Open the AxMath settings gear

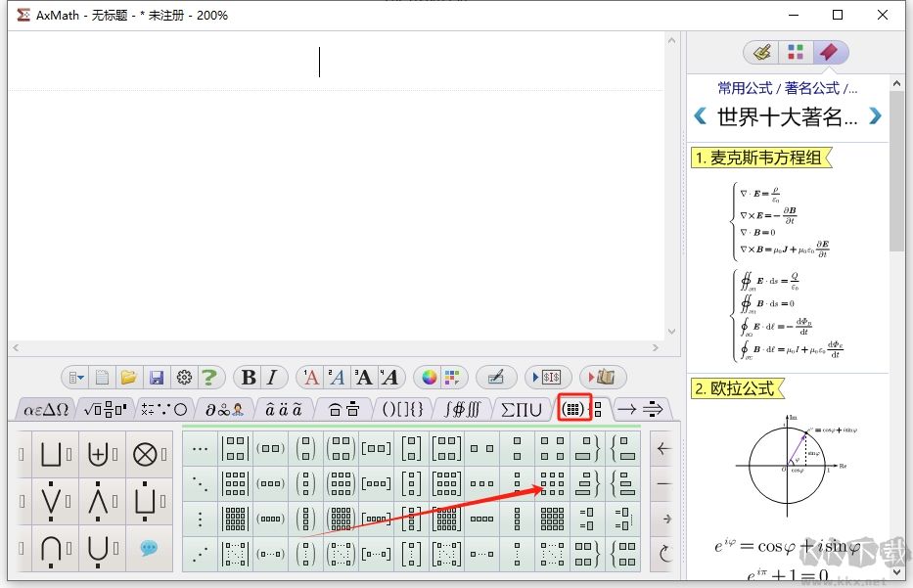point(184,377)
